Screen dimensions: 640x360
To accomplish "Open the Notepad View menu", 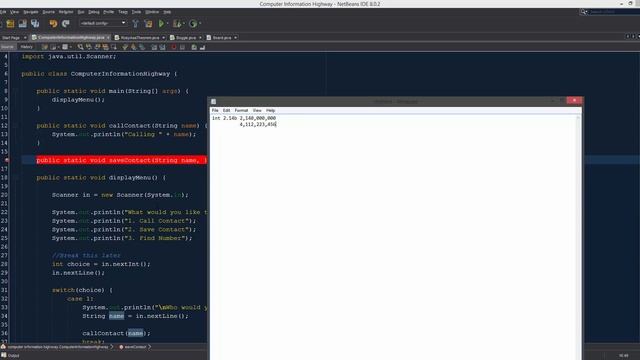I will pos(257,110).
